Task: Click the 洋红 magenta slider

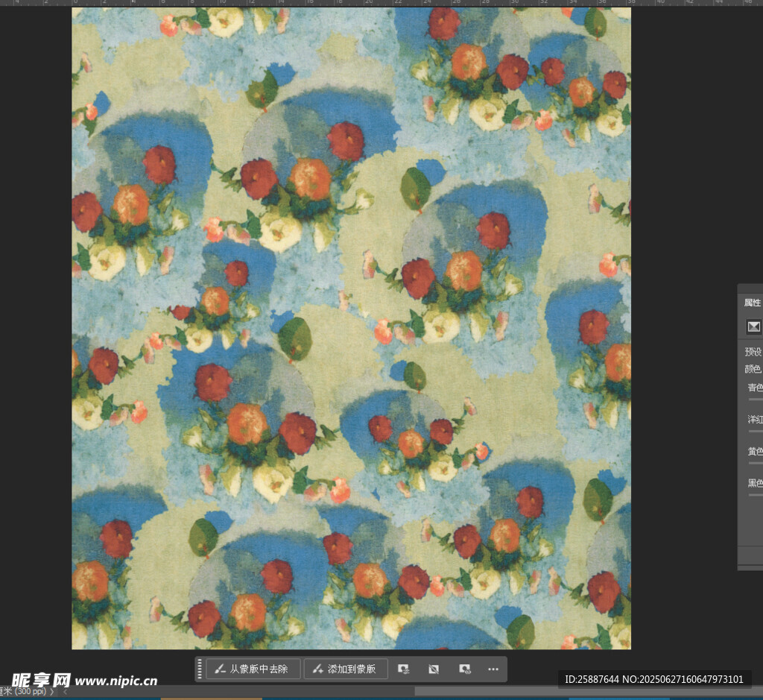Action: [755, 431]
